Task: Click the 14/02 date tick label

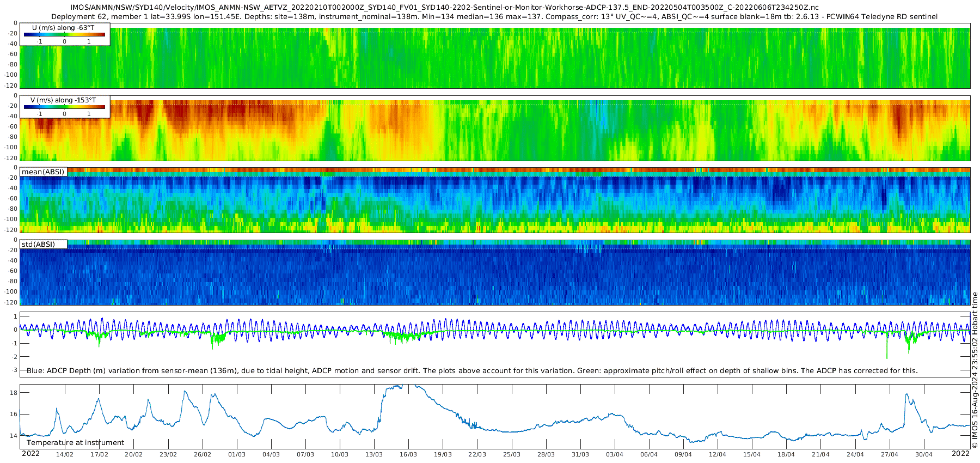Action: [x=65, y=454]
